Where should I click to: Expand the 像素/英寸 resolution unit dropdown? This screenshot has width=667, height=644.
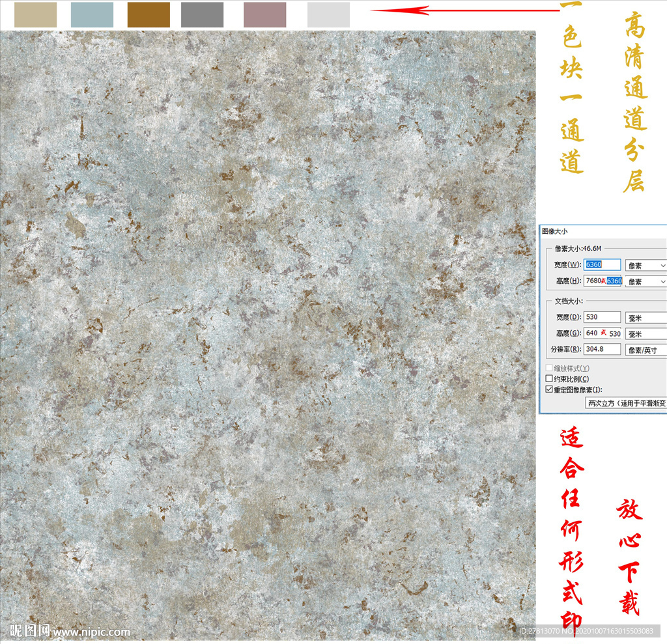[x=646, y=350]
